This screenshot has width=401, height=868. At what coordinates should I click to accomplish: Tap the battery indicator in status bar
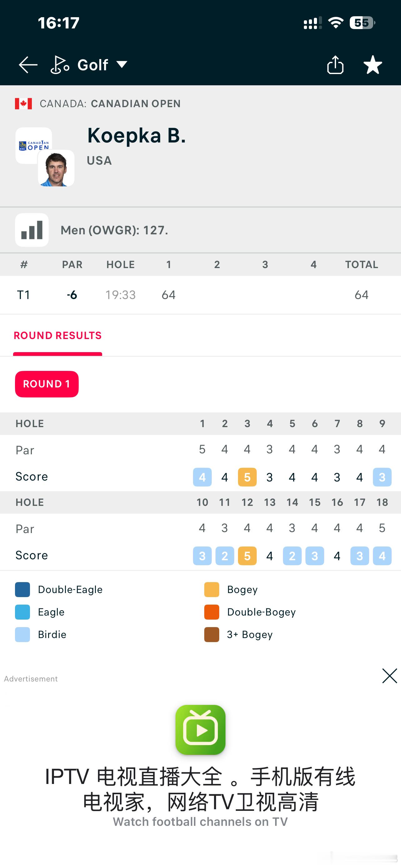(362, 23)
